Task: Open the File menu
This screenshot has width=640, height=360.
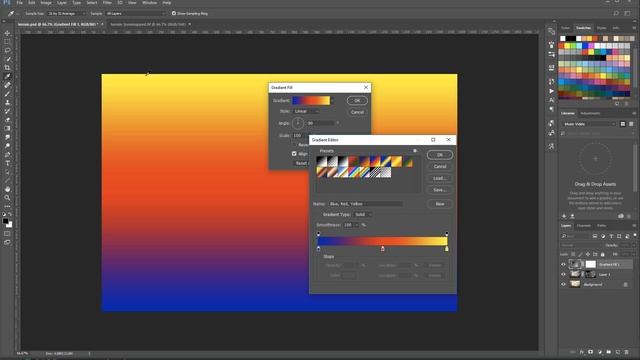Action: pyautogui.click(x=20, y=2)
